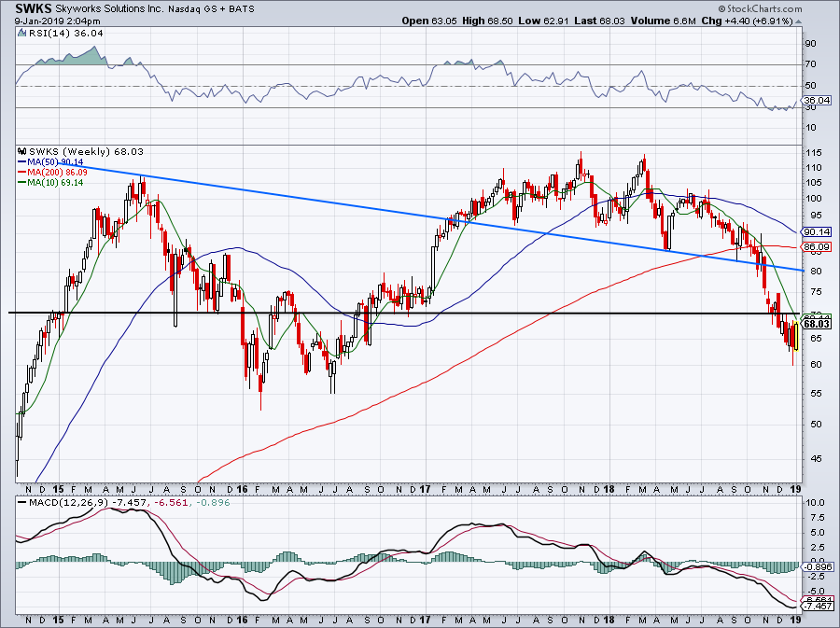Click the red MA(200) legend line swatch
Viewport: 840px width, 628px height.
(x=22, y=173)
